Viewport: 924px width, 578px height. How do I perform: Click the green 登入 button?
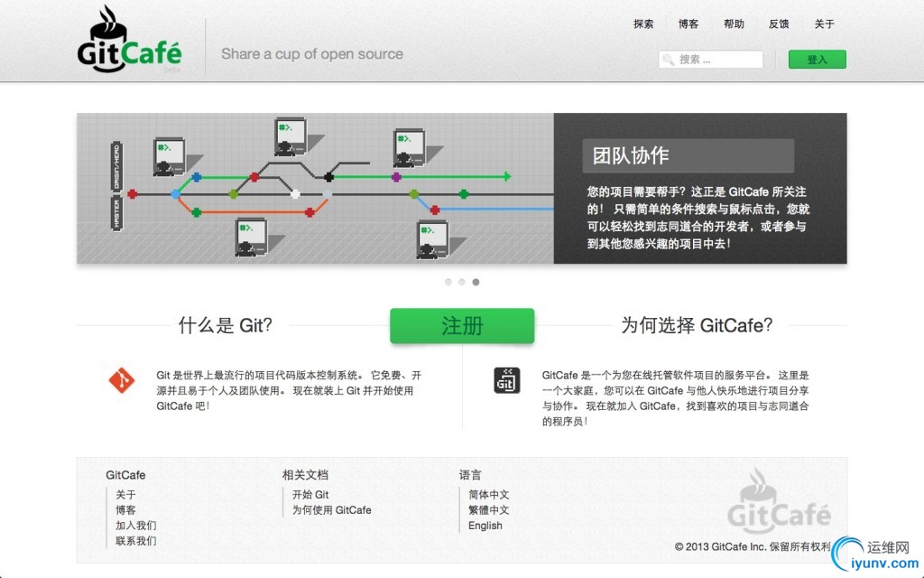[x=818, y=60]
